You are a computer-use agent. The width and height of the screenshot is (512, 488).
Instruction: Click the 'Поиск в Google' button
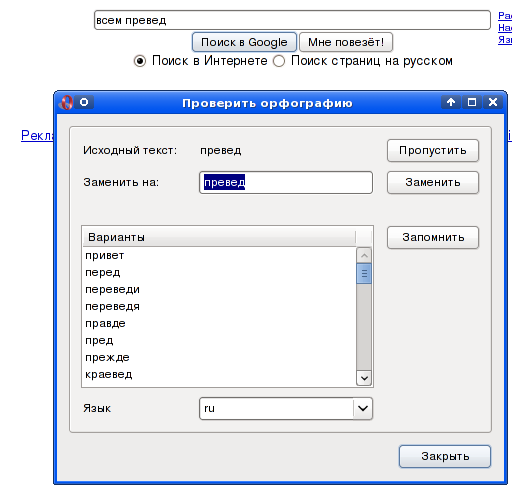(x=244, y=42)
